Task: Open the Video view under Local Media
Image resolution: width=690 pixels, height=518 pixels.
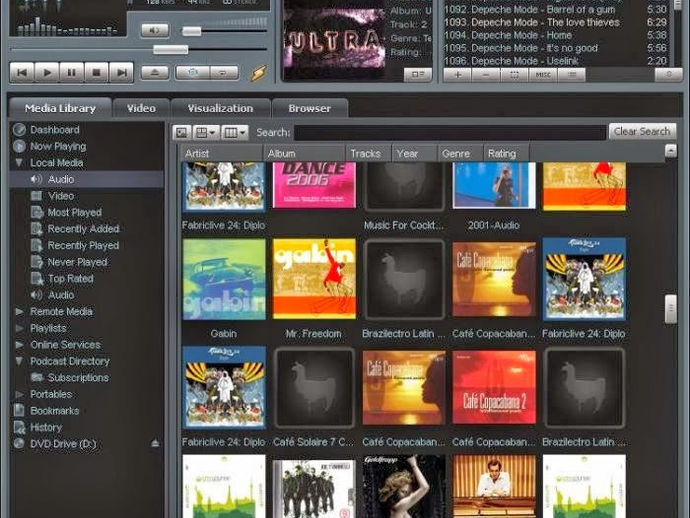Action: coord(61,196)
